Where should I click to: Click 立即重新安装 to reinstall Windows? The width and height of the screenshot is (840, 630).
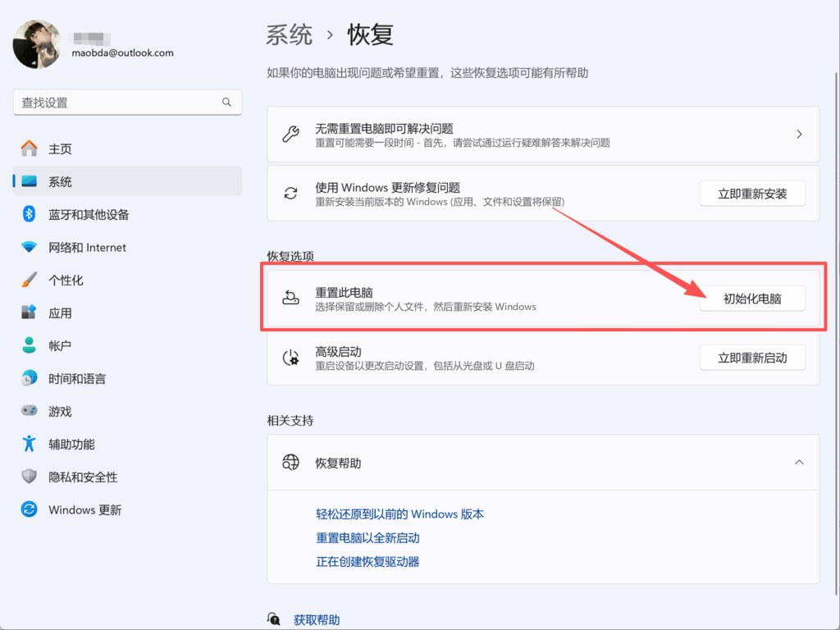click(x=751, y=193)
